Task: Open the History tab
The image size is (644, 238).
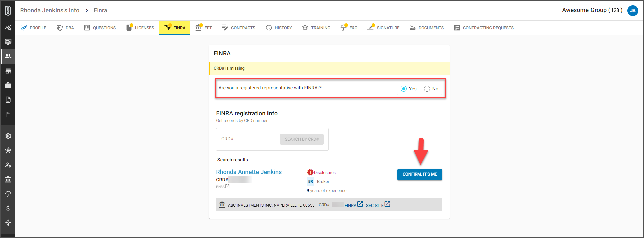Action: point(279,28)
